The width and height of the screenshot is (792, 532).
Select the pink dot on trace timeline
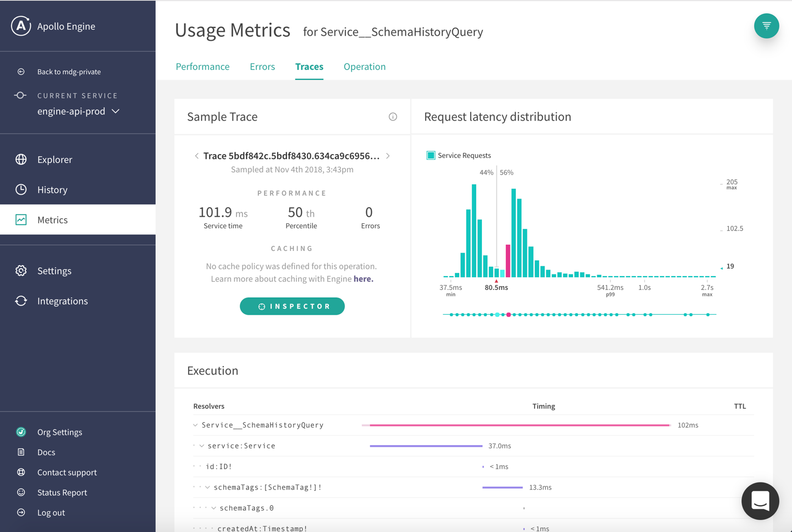point(509,315)
